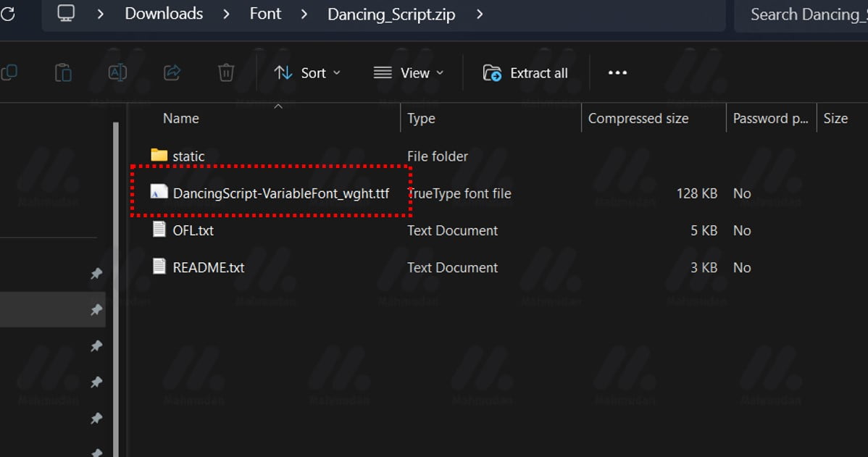Navigate to Downloads via breadcrumb
The image size is (868, 457).
163,13
